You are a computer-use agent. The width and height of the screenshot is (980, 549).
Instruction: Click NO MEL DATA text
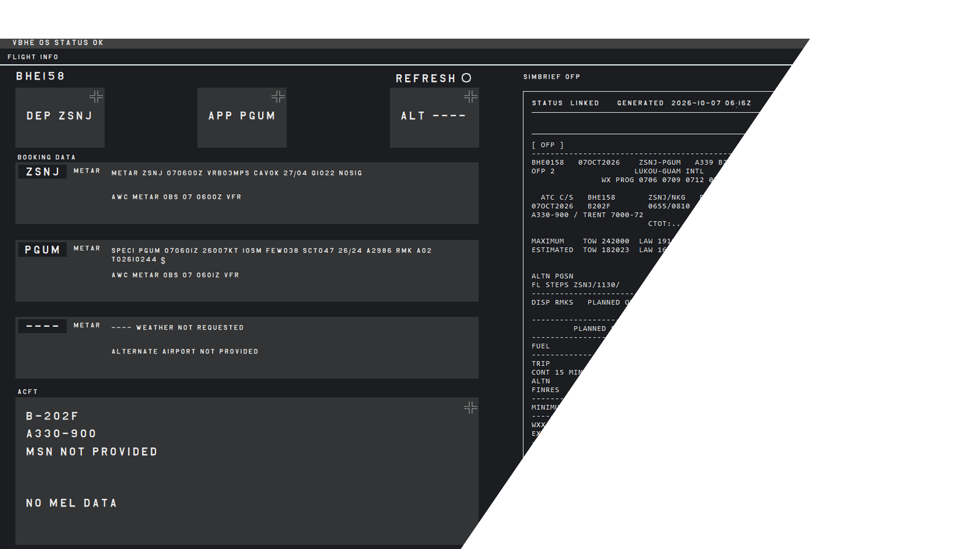[71, 503]
